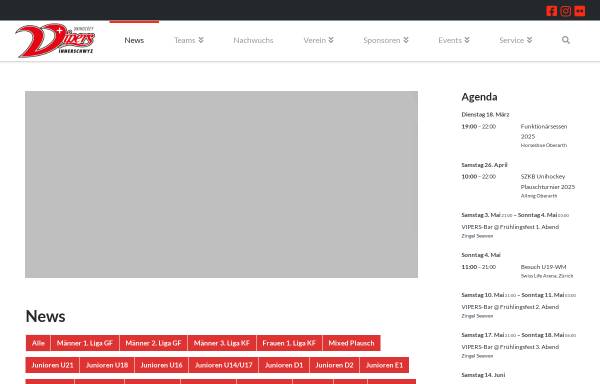
Task: Open the News menu item
Action: click(134, 40)
